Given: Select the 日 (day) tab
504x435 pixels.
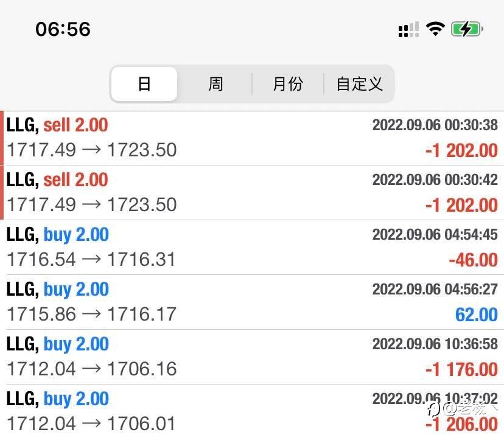Looking at the screenshot, I should click(144, 84).
